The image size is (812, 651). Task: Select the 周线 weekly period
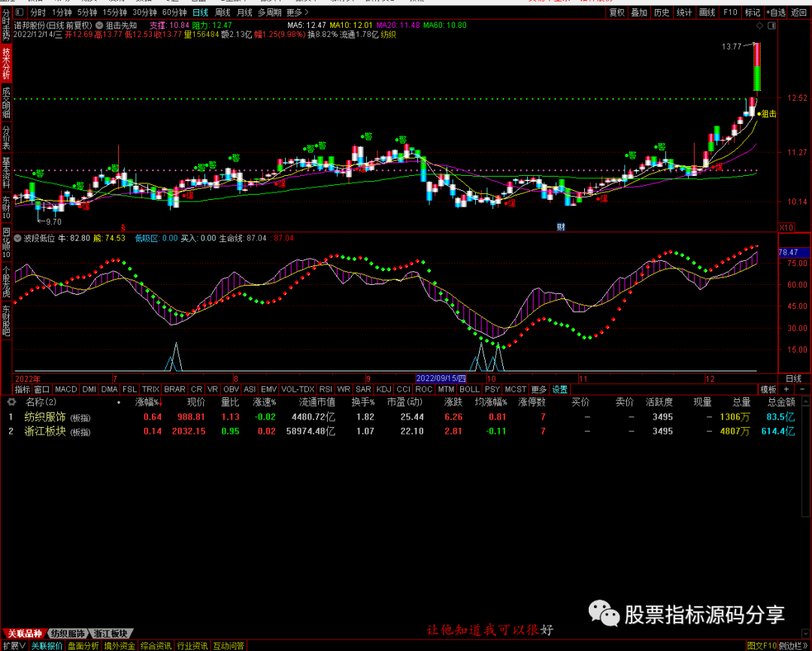pos(222,12)
